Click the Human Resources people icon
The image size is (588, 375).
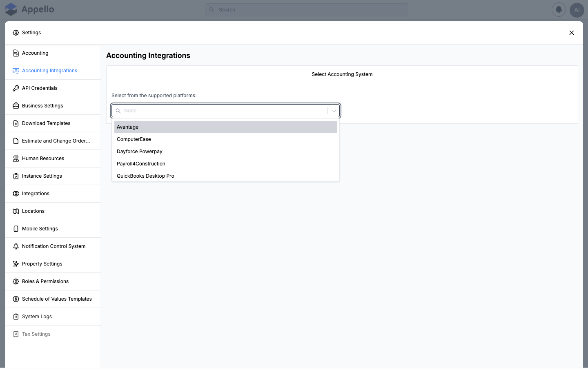click(16, 158)
